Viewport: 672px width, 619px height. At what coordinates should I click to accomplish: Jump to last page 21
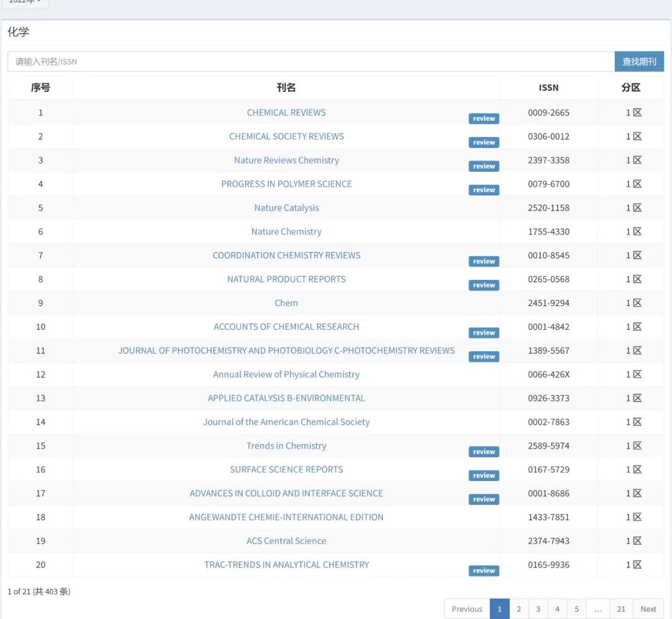(x=621, y=609)
